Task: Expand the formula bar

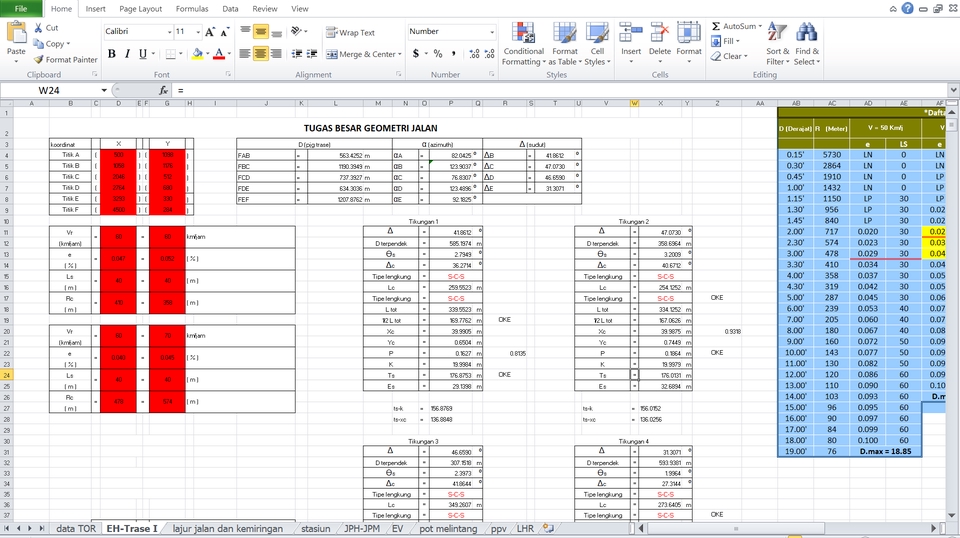Action: coord(954,90)
